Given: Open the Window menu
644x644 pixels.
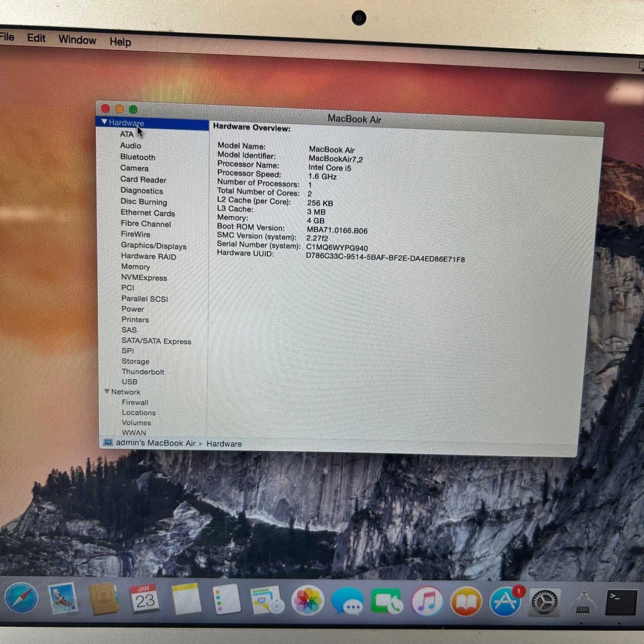Looking at the screenshot, I should [x=77, y=40].
